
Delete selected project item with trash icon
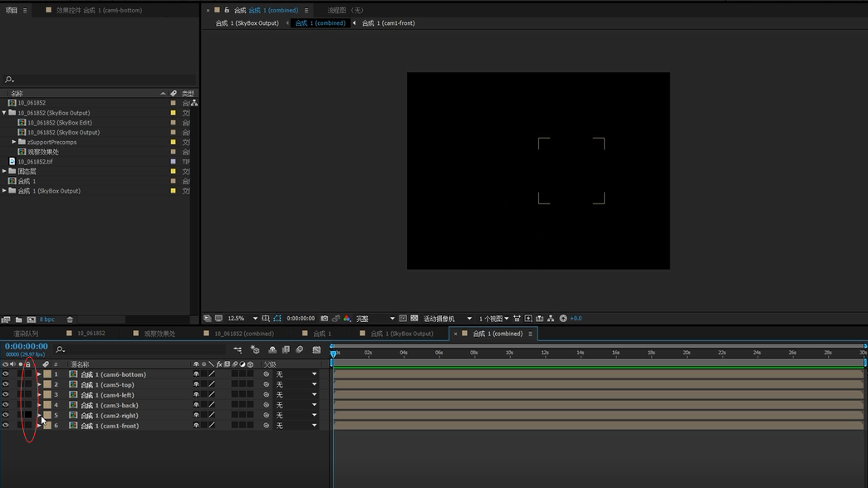pos(70,320)
